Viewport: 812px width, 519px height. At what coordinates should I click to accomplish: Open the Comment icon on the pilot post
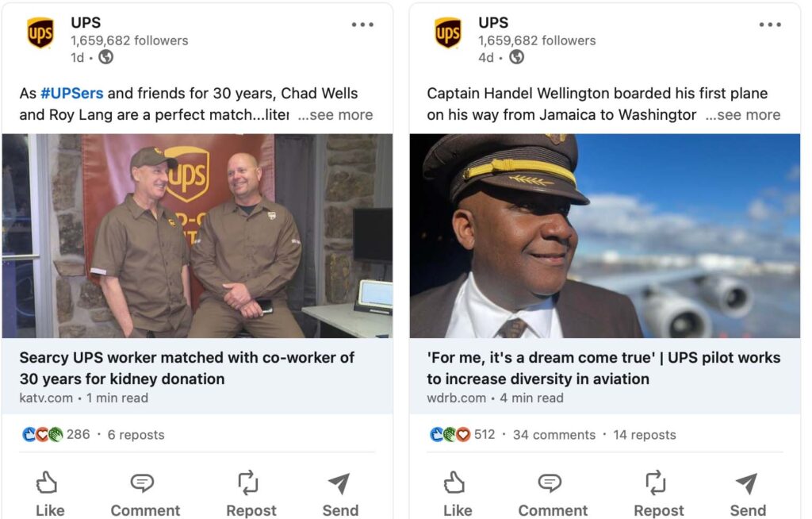point(550,482)
